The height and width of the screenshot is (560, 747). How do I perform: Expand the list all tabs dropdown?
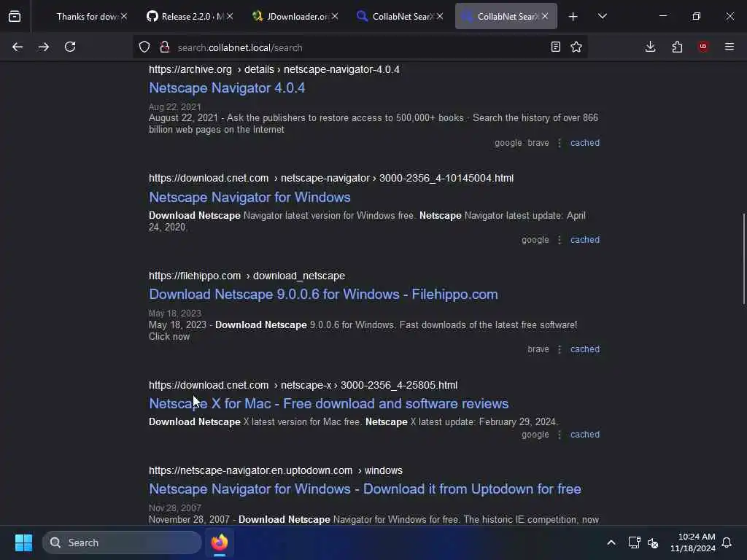click(x=602, y=16)
